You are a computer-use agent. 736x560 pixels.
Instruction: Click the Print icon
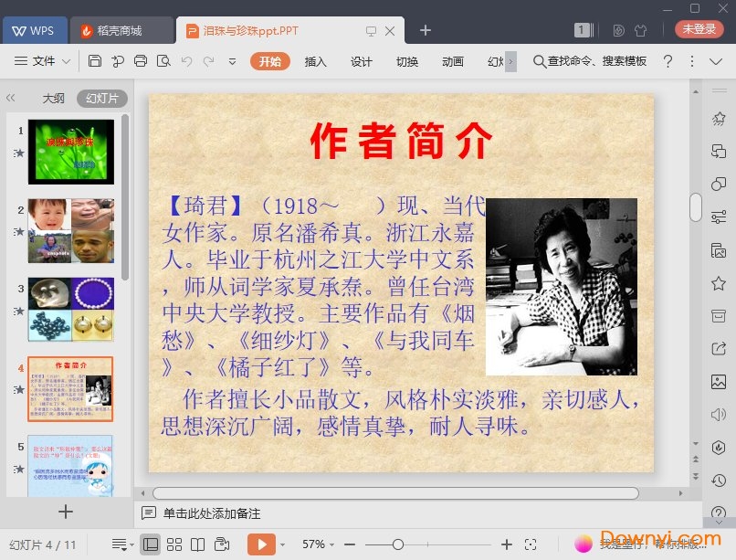click(x=141, y=61)
